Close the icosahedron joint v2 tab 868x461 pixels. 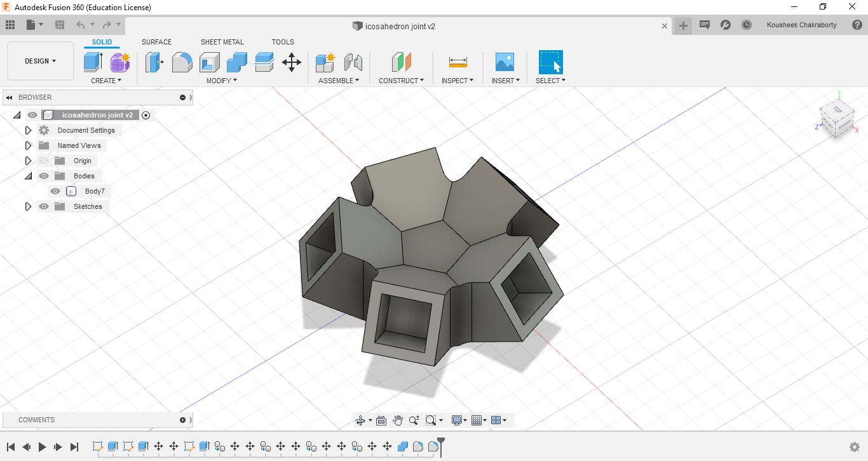pyautogui.click(x=665, y=26)
